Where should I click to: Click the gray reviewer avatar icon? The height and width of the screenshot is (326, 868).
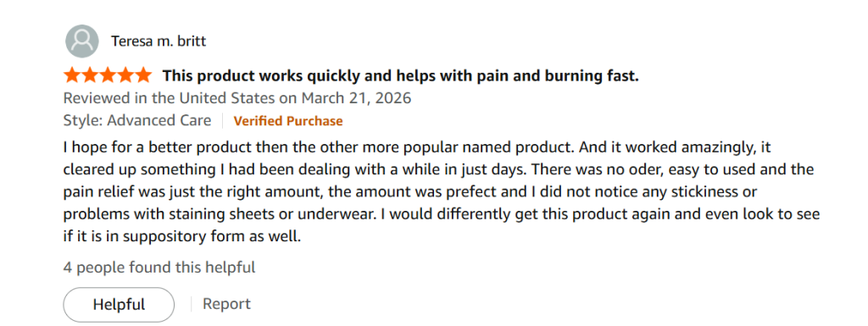tap(82, 41)
